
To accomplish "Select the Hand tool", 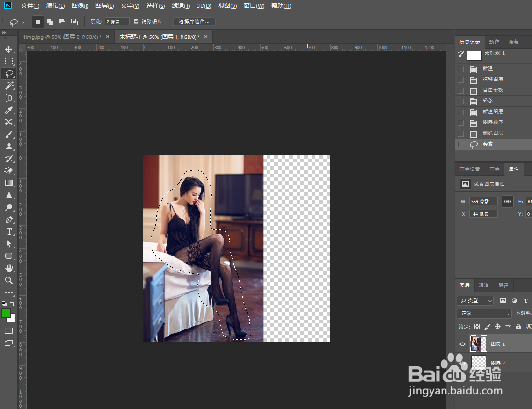I will pyautogui.click(x=9, y=268).
